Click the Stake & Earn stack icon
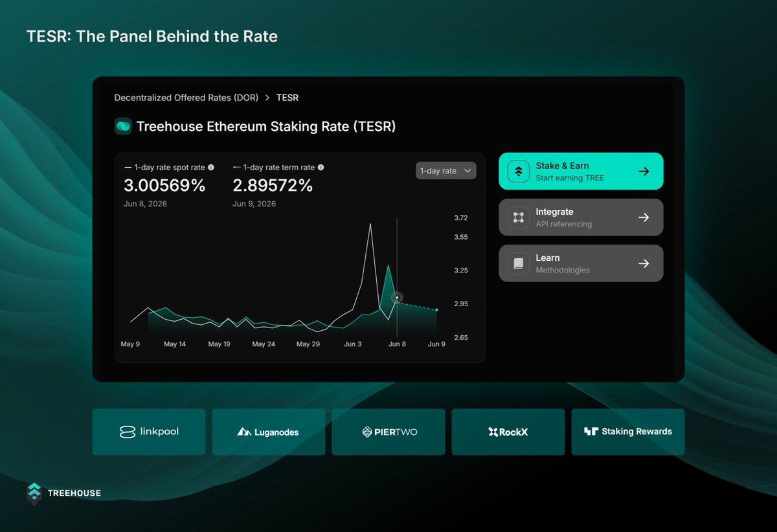This screenshot has height=532, width=777. 519,172
